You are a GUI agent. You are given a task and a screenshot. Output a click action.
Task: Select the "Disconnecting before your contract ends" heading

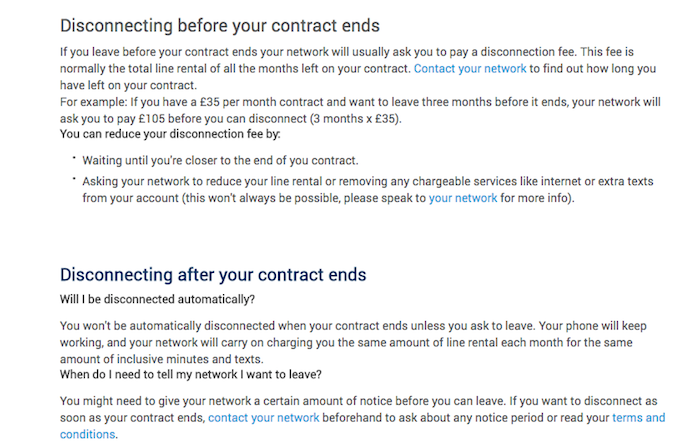coord(220,26)
